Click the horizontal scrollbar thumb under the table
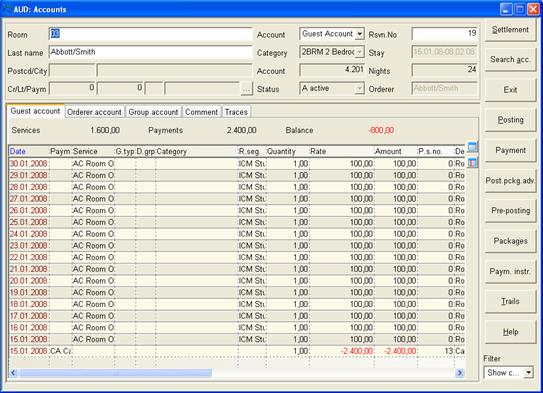The height and width of the screenshot is (393, 543). (116, 373)
